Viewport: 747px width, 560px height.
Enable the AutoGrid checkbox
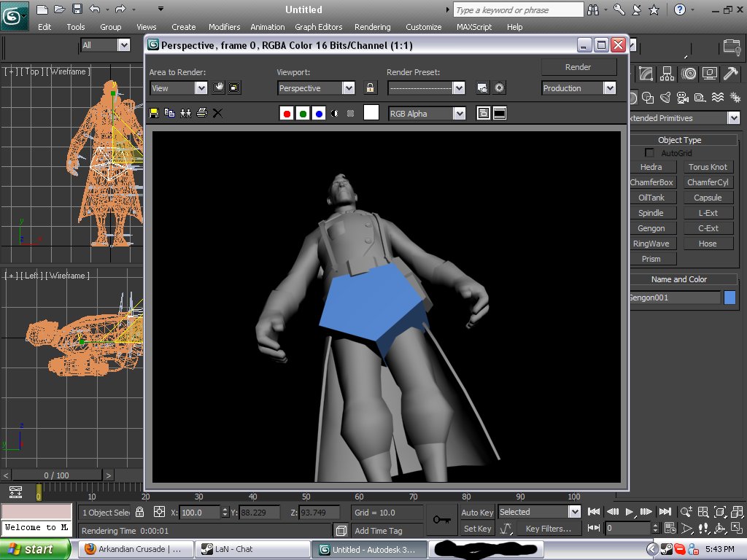(x=649, y=153)
